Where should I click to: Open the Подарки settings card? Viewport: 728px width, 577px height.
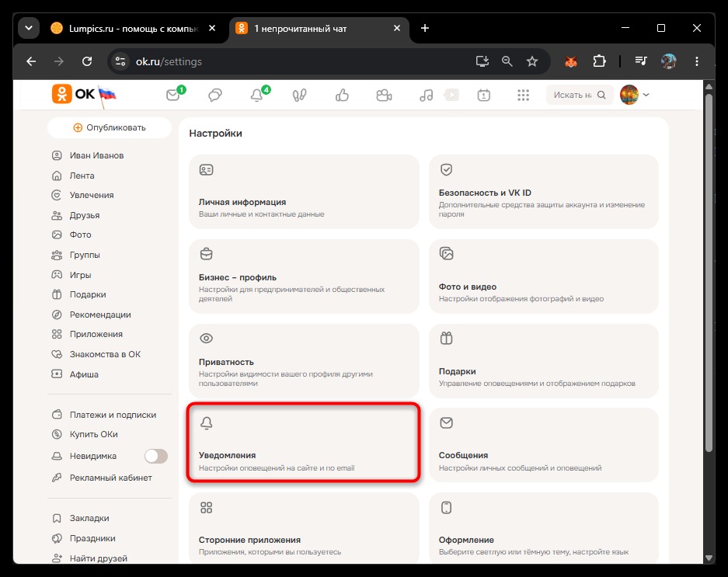click(x=544, y=360)
